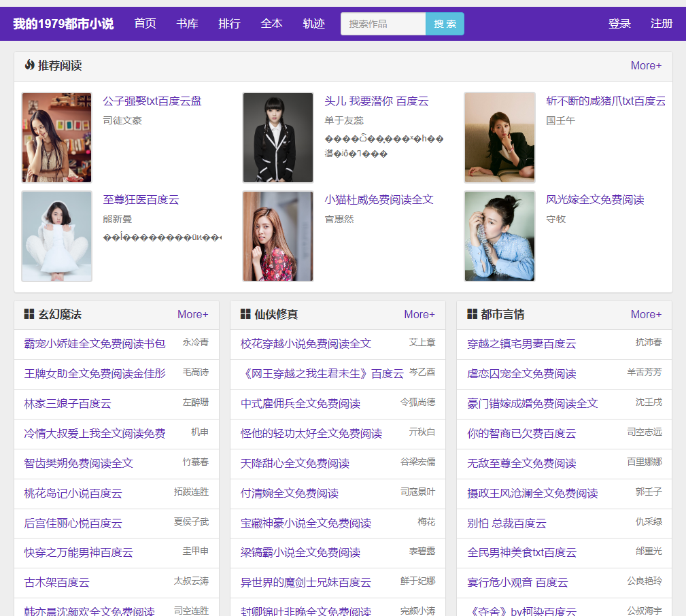Open 智齿樊朔免费阅读全文
Viewport: 686px width, 616px height.
[x=79, y=463]
